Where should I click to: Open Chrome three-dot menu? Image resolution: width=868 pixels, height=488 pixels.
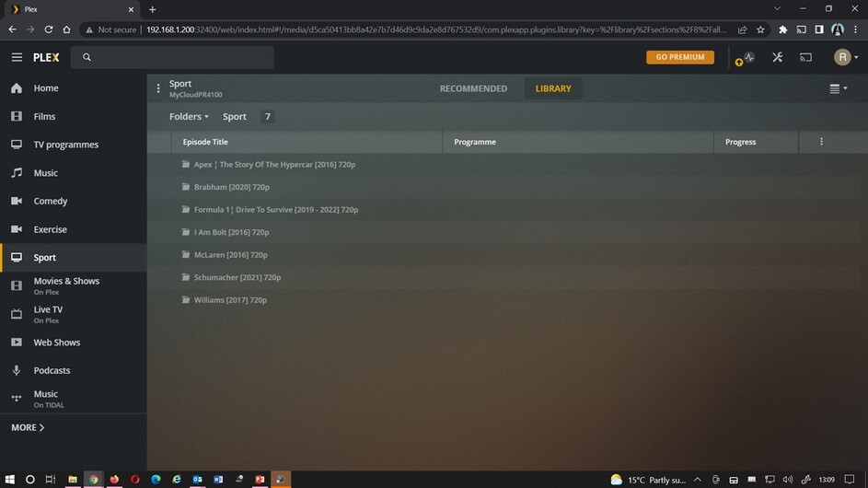click(x=856, y=29)
